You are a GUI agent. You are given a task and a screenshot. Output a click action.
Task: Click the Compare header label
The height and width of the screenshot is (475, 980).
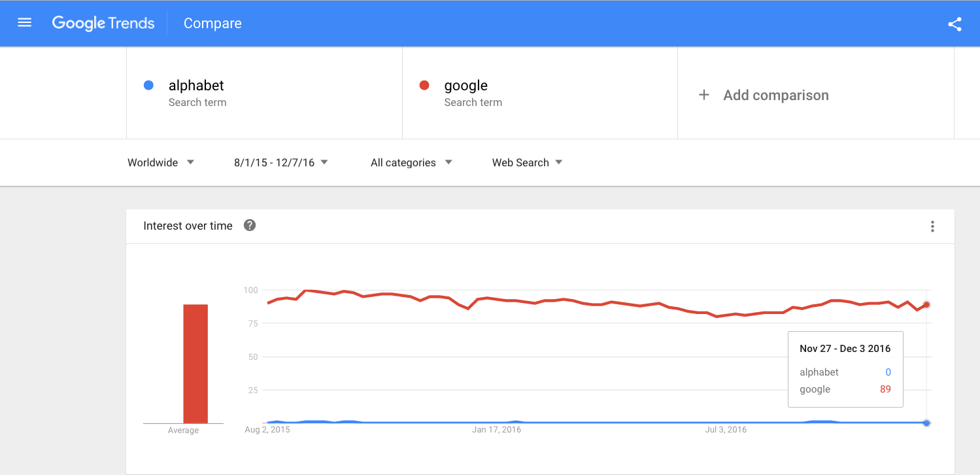click(212, 24)
